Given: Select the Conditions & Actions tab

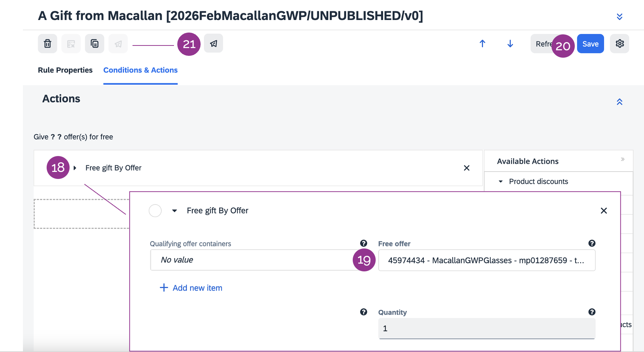Looking at the screenshot, I should [x=140, y=70].
